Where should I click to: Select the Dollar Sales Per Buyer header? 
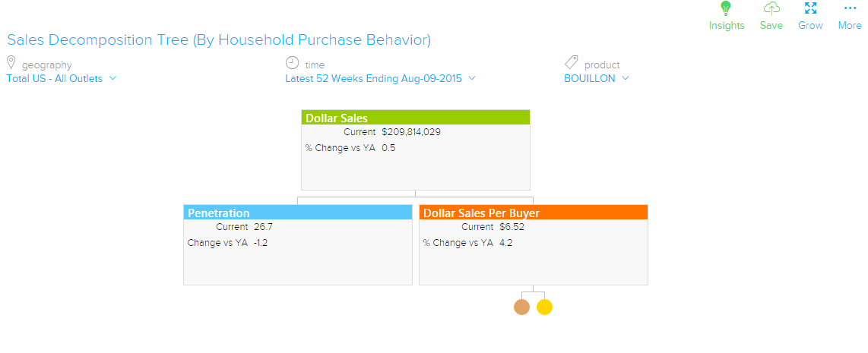tap(533, 213)
